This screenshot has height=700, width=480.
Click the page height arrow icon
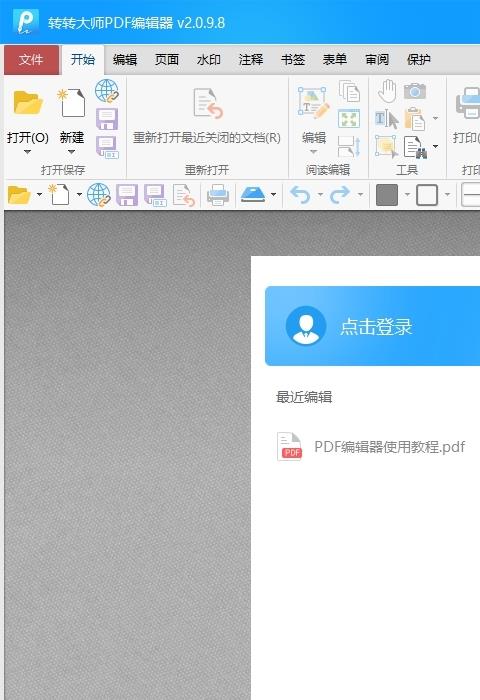(349, 147)
